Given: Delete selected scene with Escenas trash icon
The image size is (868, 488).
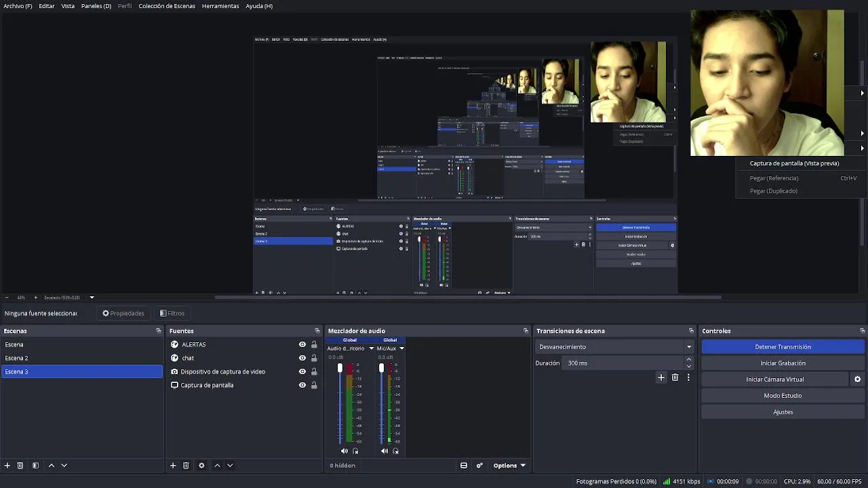Looking at the screenshot, I should (20, 466).
